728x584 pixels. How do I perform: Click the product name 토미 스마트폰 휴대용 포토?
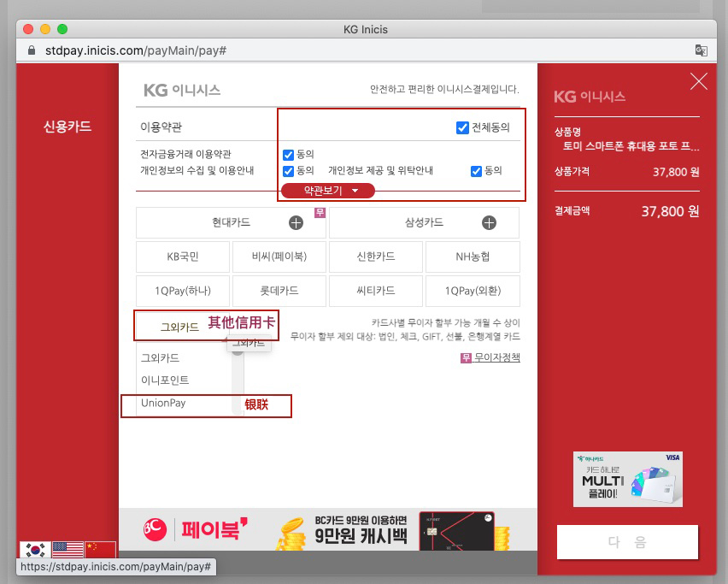click(x=631, y=146)
